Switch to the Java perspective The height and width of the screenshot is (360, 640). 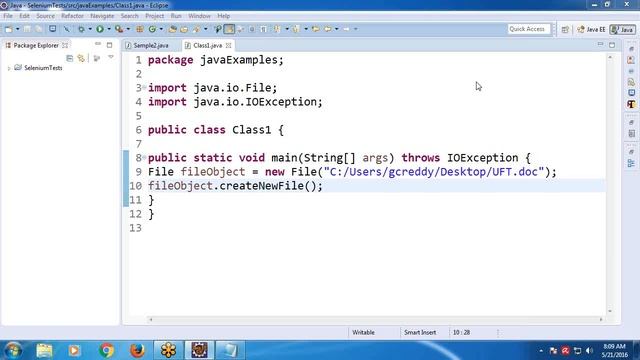pos(622,29)
